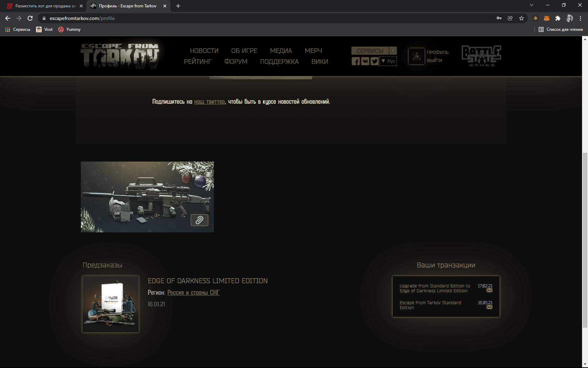The width and height of the screenshot is (588, 368).
Task: Log out with the ВЫЙТИ link
Action: coord(435,60)
